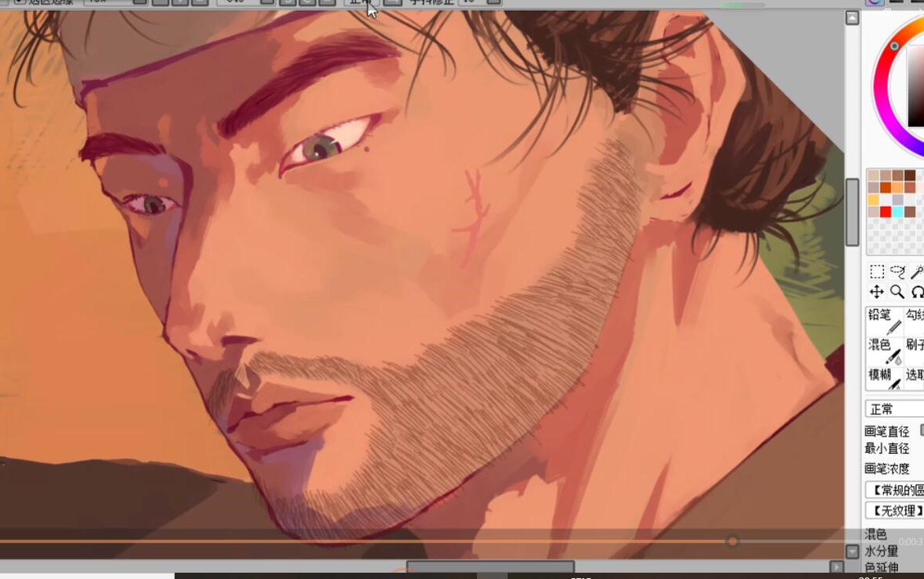Open the 【无纹理】 texture dropdown
The height and width of the screenshot is (579, 924).
tap(895, 510)
